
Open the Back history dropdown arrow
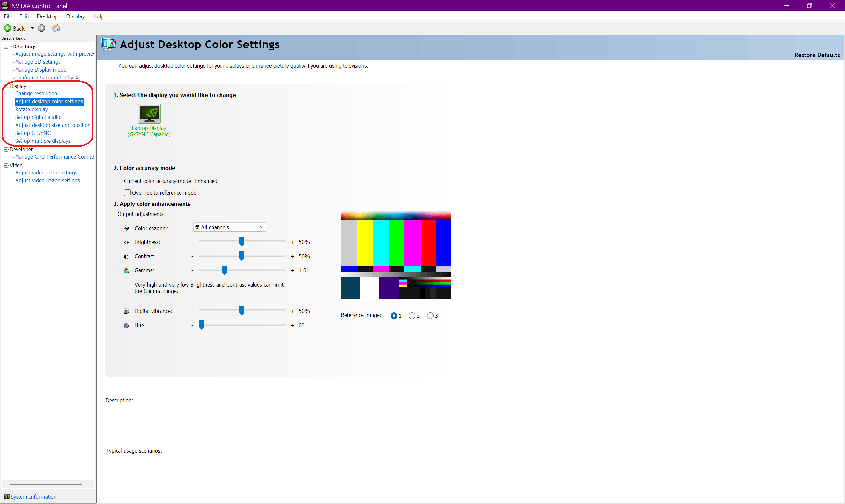point(32,28)
